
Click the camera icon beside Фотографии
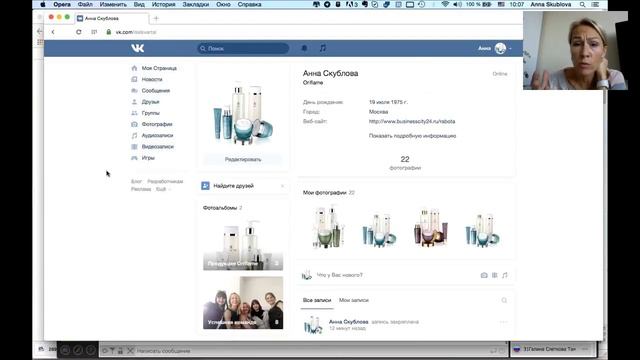(134, 124)
